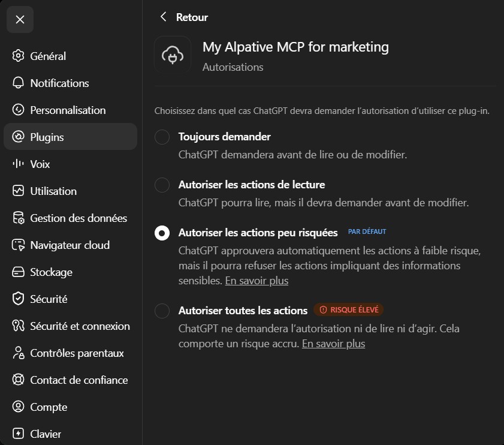This screenshot has width=504, height=445.
Task: Switch to the Voix settings
Action: click(70, 164)
